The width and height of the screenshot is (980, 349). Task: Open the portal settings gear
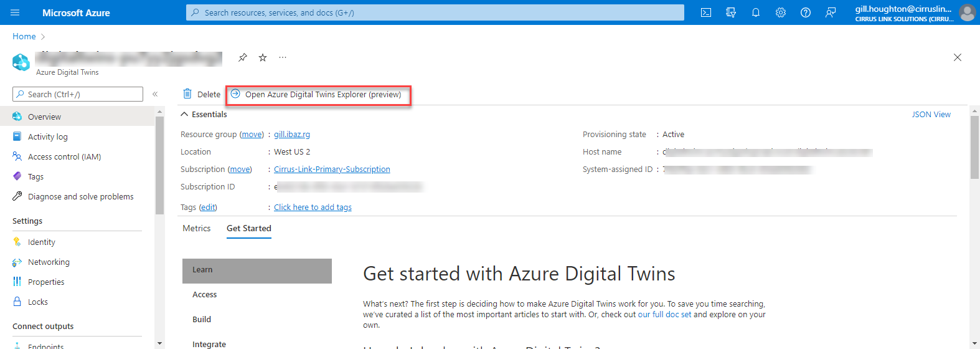tap(781, 12)
